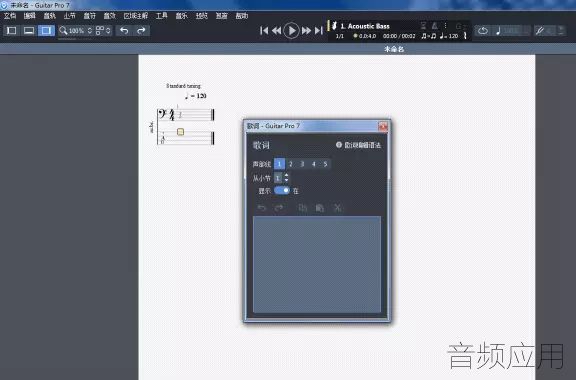Image resolution: width=576 pixels, height=380 pixels.
Task: Click the countdown hourglass icon
Action: coord(423,25)
